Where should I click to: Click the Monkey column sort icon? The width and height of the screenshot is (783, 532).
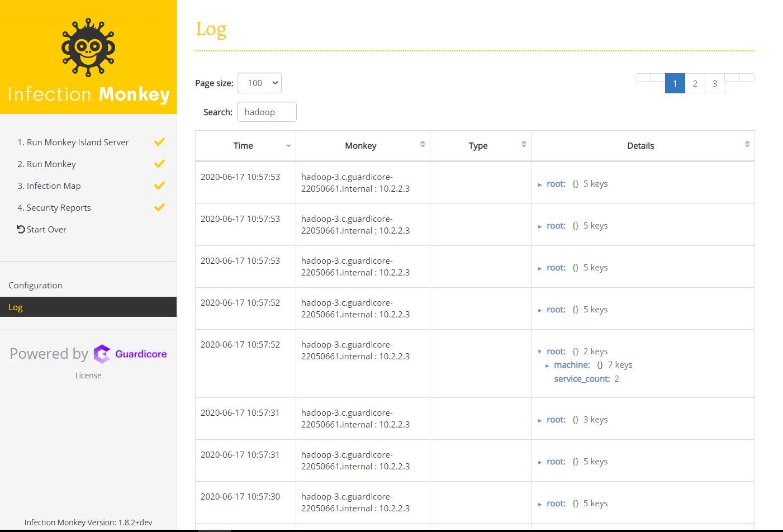(x=423, y=145)
